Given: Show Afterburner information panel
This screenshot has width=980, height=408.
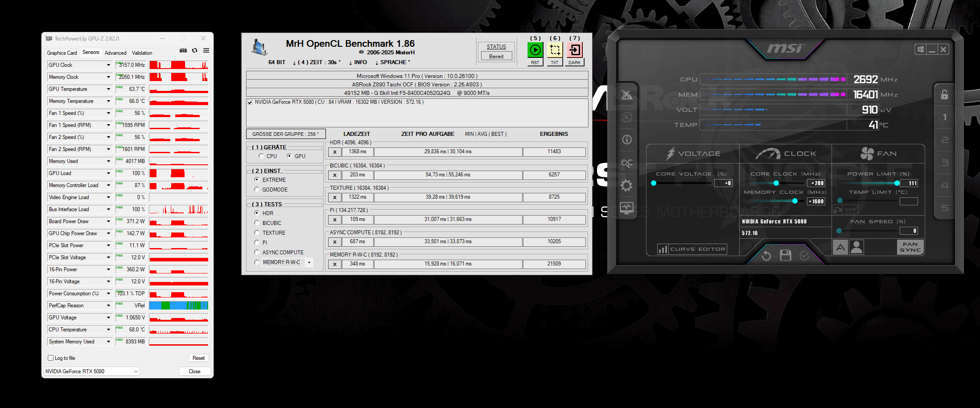Looking at the screenshot, I should click(627, 140).
